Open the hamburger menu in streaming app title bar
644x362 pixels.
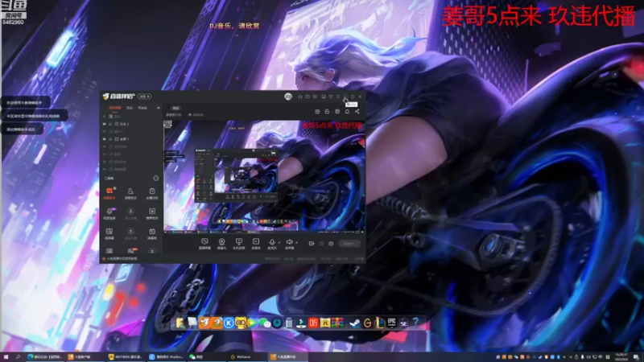point(338,97)
